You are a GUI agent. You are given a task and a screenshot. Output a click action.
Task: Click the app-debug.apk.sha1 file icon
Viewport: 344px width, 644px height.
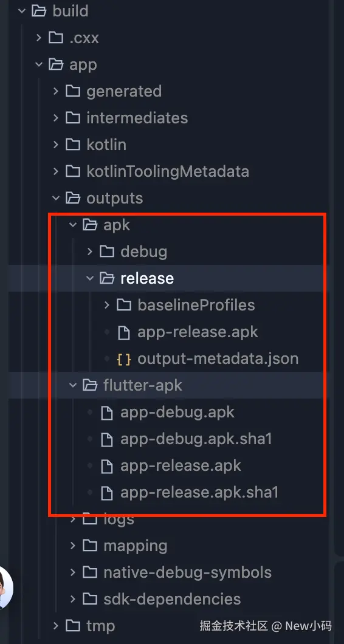tap(107, 439)
